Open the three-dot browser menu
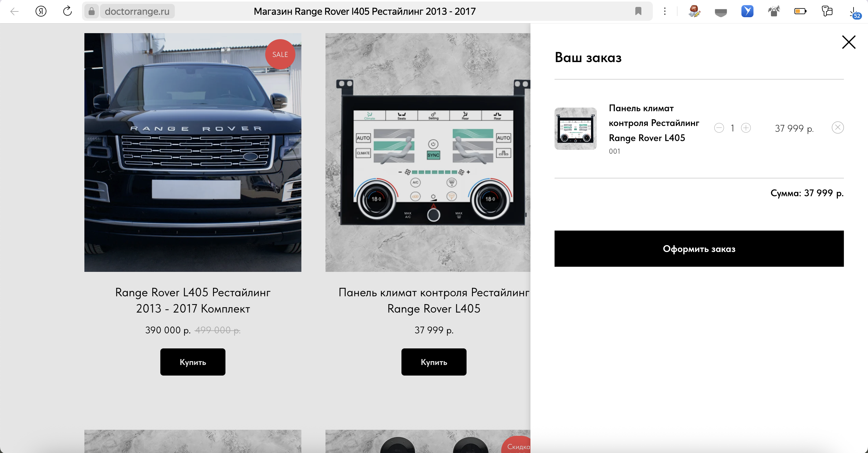Viewport: 868px width, 453px height. (665, 11)
